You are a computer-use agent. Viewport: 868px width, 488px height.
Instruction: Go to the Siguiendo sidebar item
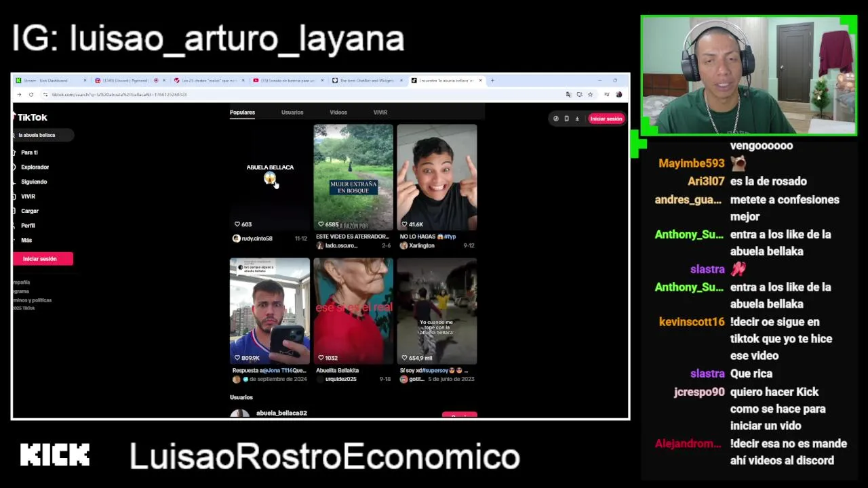[x=34, y=182]
